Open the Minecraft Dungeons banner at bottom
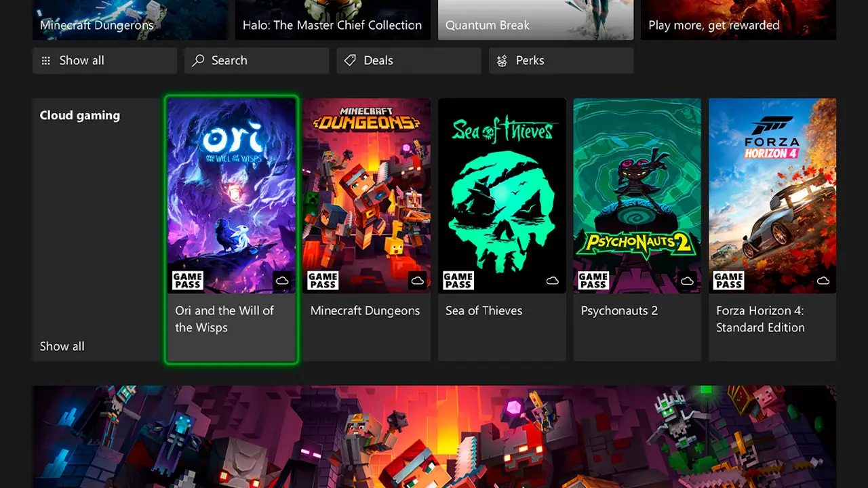 click(x=434, y=437)
